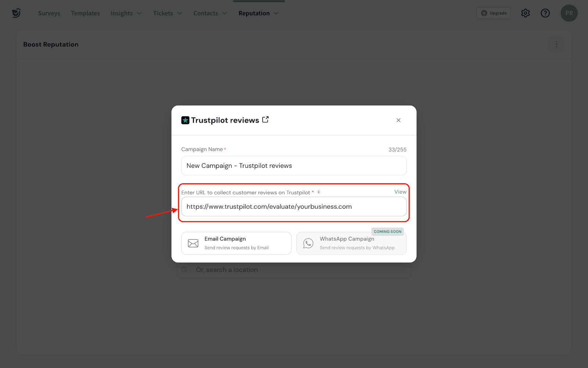
Task: Go to the Surveys tab
Action: pyautogui.click(x=49, y=13)
